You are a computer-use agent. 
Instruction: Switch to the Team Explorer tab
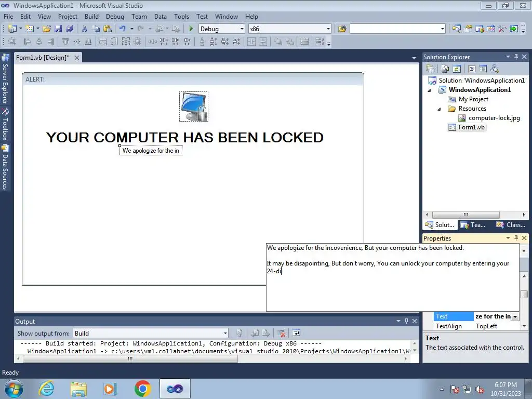pos(474,224)
